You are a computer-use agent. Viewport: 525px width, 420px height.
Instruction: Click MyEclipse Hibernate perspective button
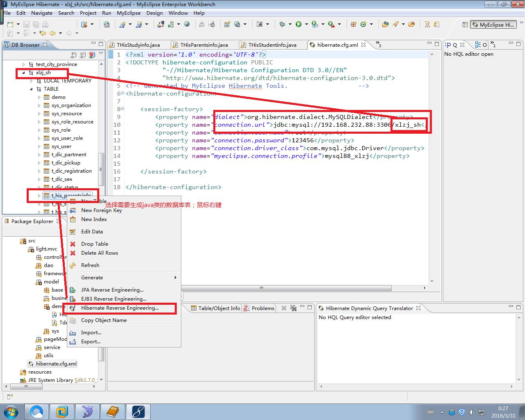tap(493, 25)
